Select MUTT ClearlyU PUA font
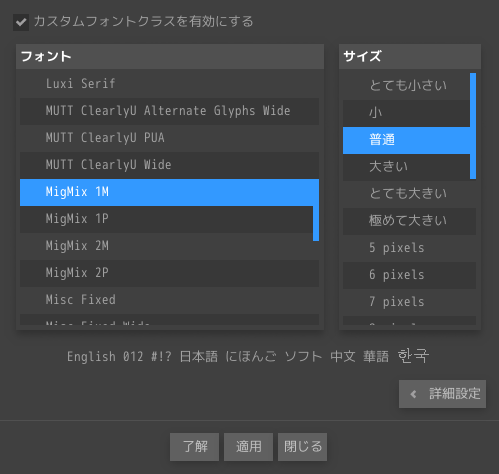 coord(169,138)
